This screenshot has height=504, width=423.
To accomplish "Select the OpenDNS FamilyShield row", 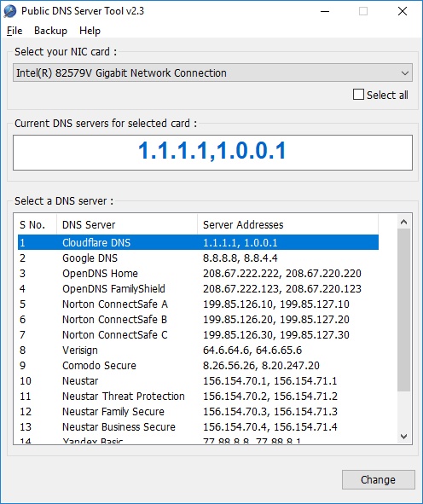I will click(x=198, y=288).
